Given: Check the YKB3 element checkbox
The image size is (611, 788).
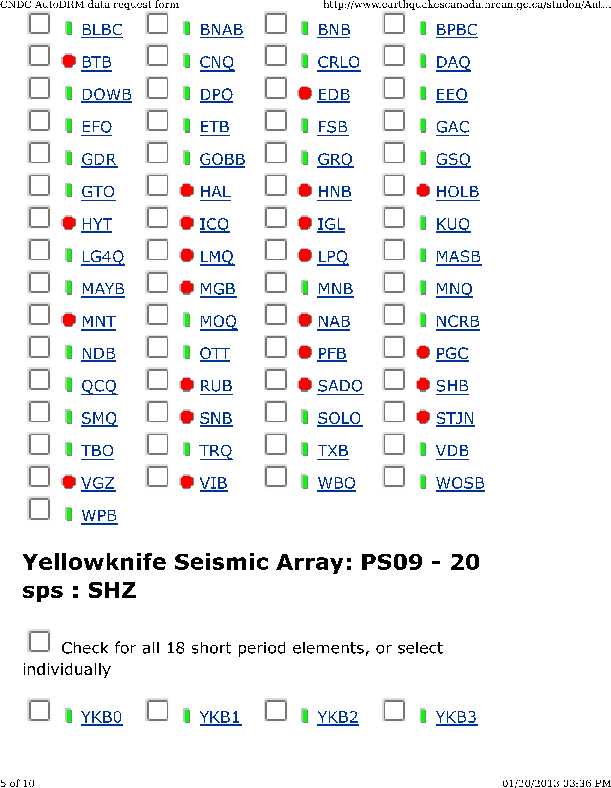Looking at the screenshot, I should tap(393, 711).
